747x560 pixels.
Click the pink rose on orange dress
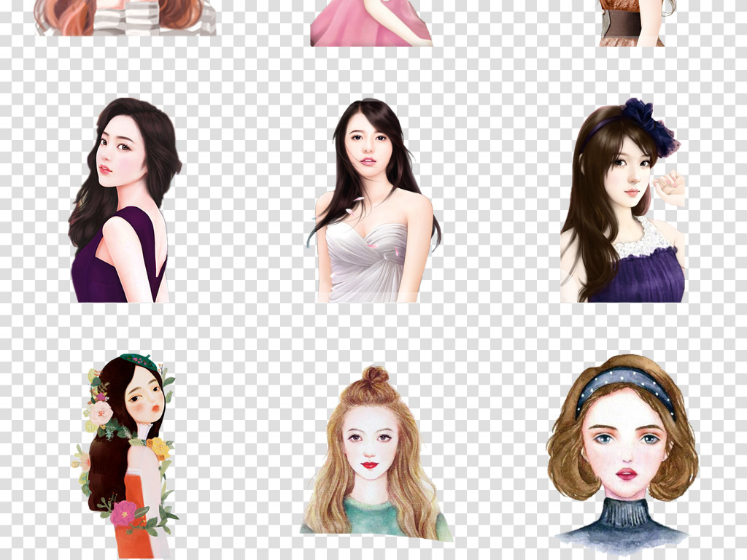(x=123, y=513)
